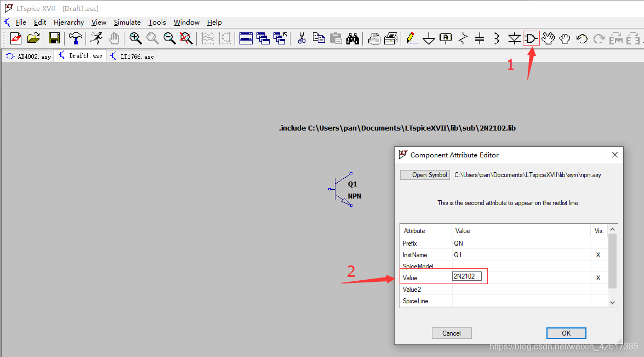Cancel the Component Attribute Editor
Screen dimensions: 644x357
pyautogui.click(x=452, y=333)
